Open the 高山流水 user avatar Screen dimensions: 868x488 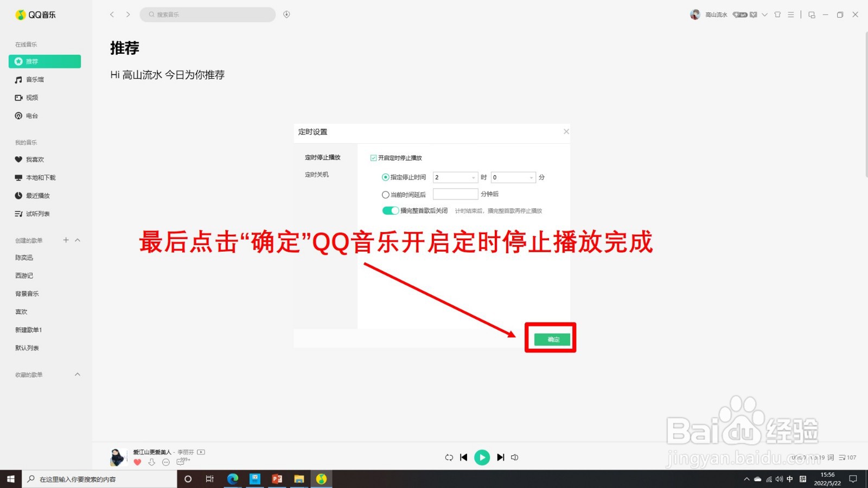pos(695,15)
